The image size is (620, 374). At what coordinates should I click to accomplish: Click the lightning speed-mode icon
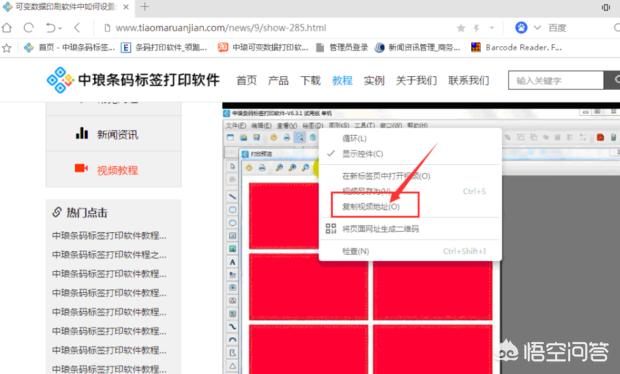pyautogui.click(x=476, y=28)
